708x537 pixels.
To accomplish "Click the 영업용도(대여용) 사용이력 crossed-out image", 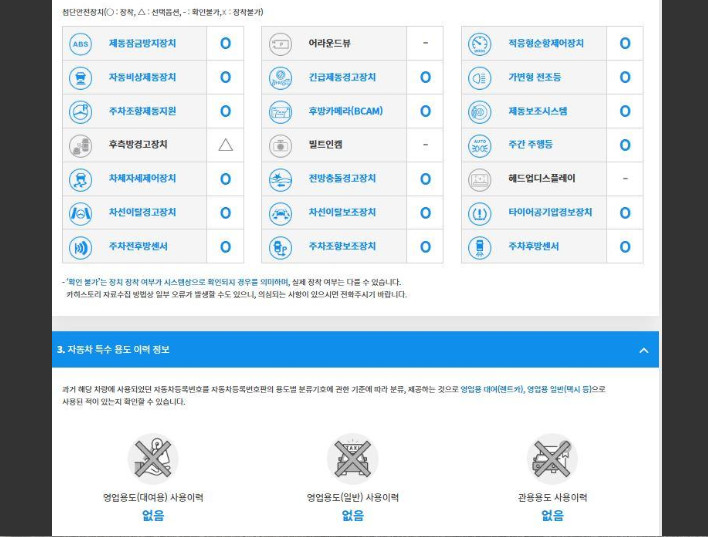I will coord(153,460).
